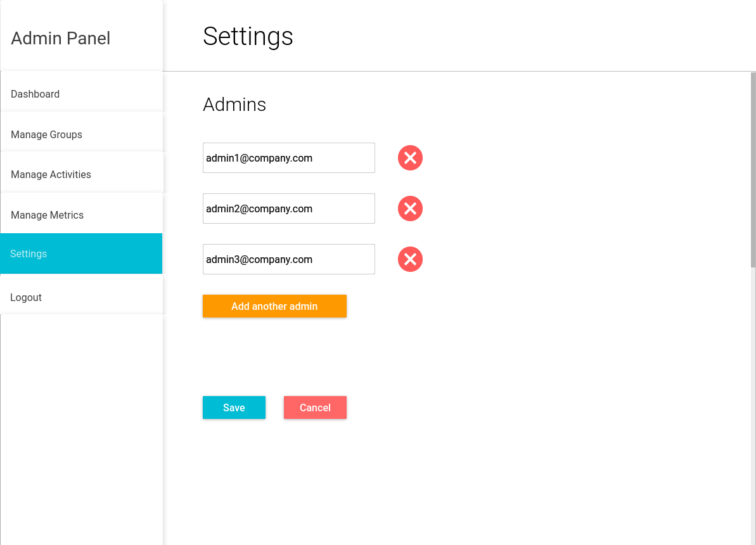Screen dimensions: 756x545
Task: Place the cursor in the admin3@company.com field
Action: pos(288,259)
